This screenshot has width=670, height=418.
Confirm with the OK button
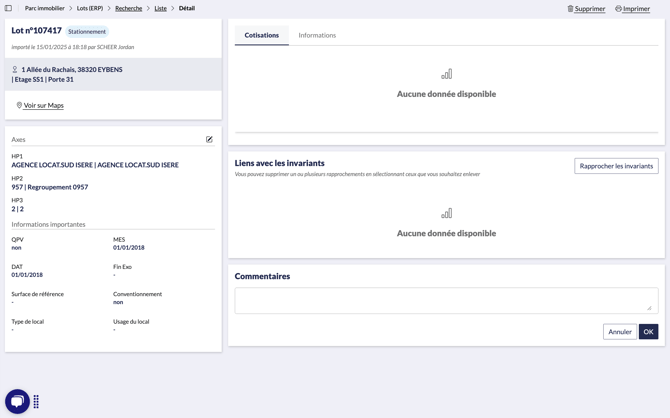tap(648, 331)
